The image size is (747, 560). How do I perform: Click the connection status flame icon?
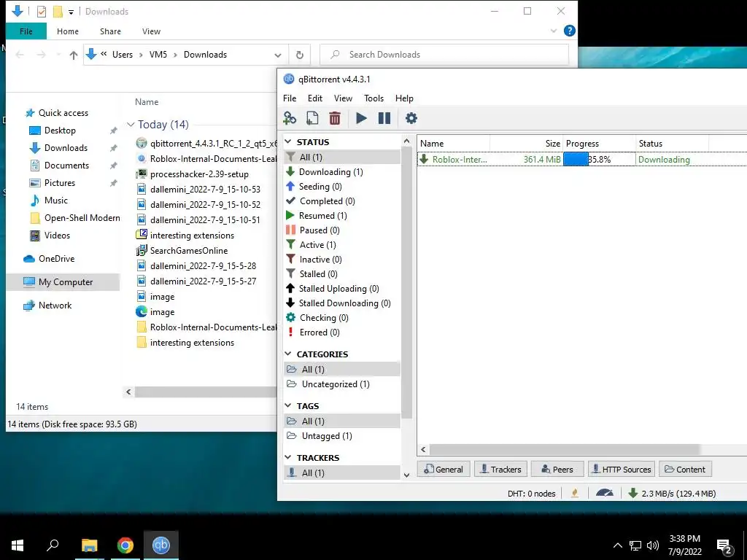pos(575,494)
